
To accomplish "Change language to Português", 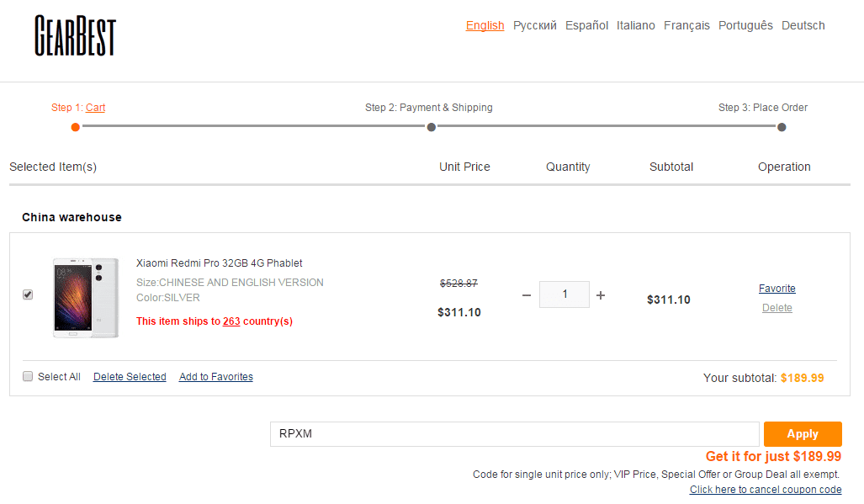I will [745, 25].
